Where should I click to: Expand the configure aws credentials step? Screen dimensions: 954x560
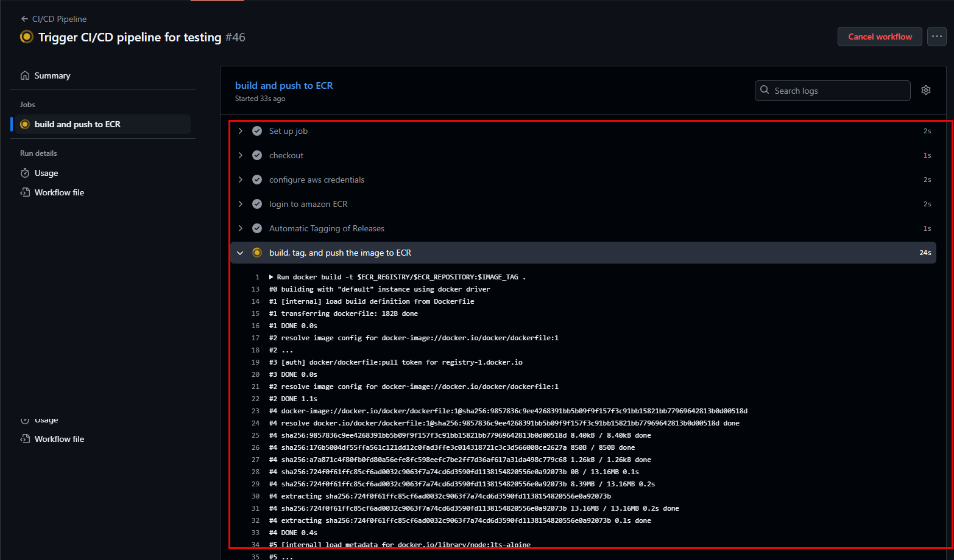pyautogui.click(x=240, y=180)
